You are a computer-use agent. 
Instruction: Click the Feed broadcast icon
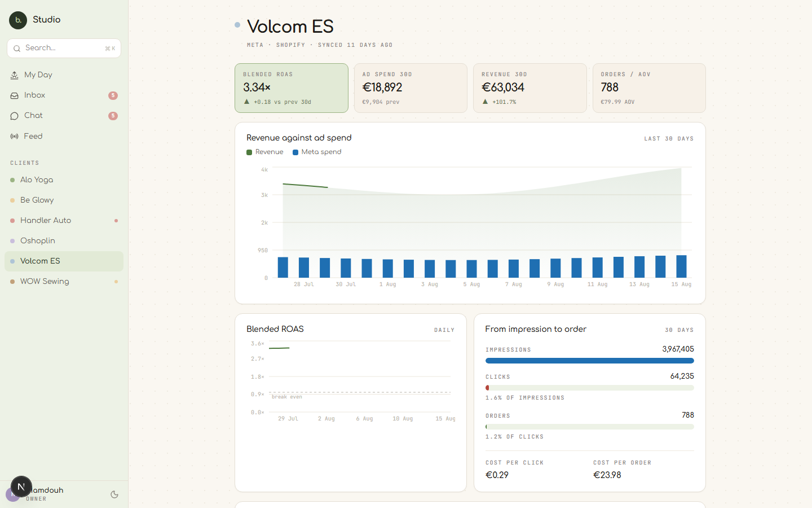click(x=15, y=137)
